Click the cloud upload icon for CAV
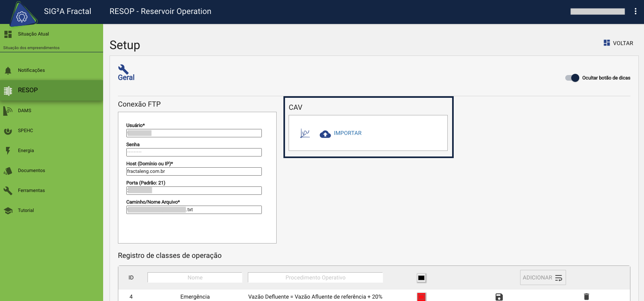 pyautogui.click(x=325, y=134)
